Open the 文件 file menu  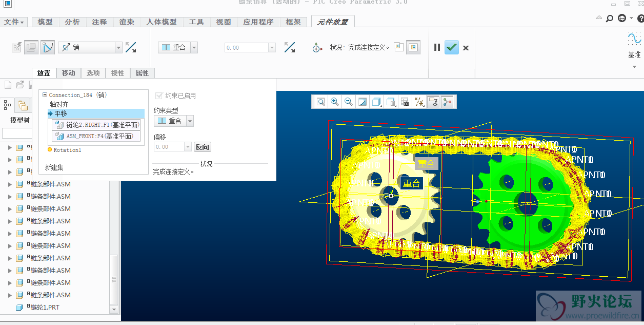(14, 22)
